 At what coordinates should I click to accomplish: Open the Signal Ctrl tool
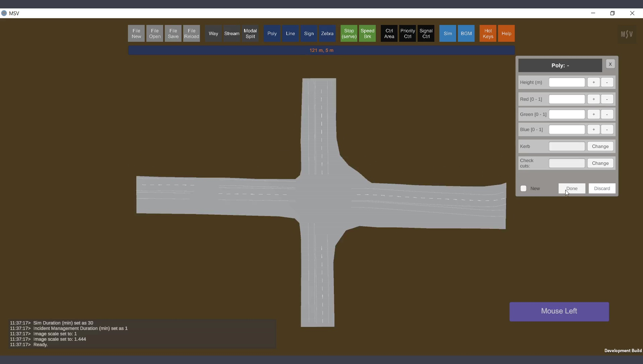coord(426,33)
